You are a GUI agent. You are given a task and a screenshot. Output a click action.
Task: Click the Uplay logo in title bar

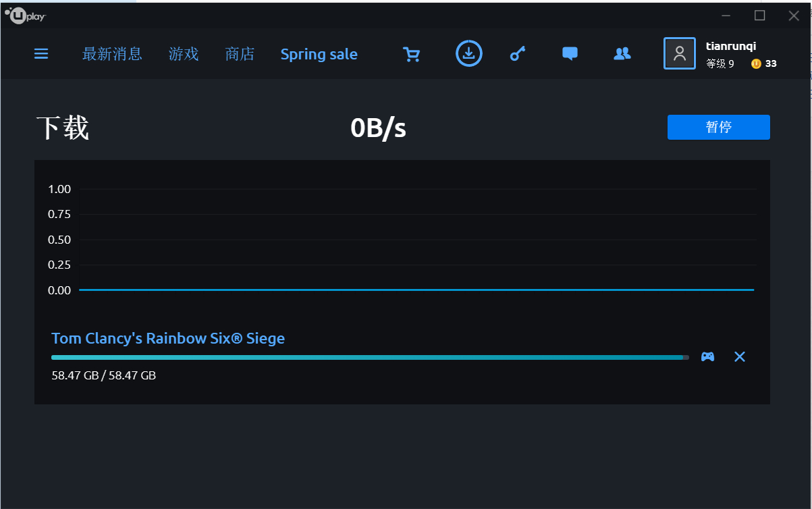[25, 15]
